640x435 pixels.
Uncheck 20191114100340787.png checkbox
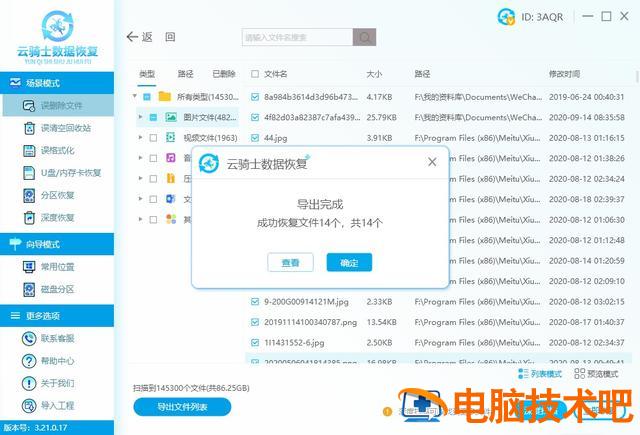coord(255,322)
